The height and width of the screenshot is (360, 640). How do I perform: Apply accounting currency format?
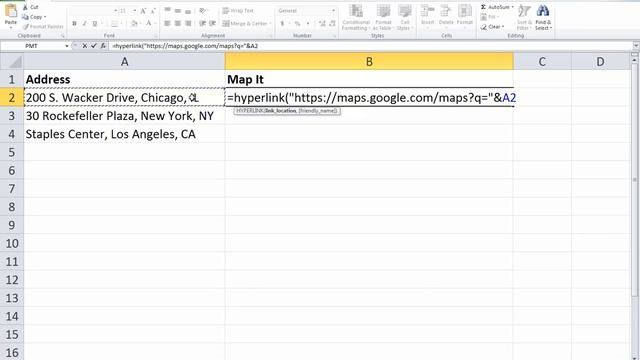click(282, 24)
